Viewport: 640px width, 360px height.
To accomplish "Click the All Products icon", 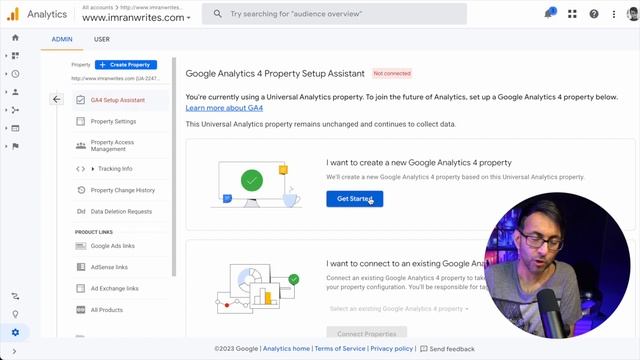I will point(81,310).
